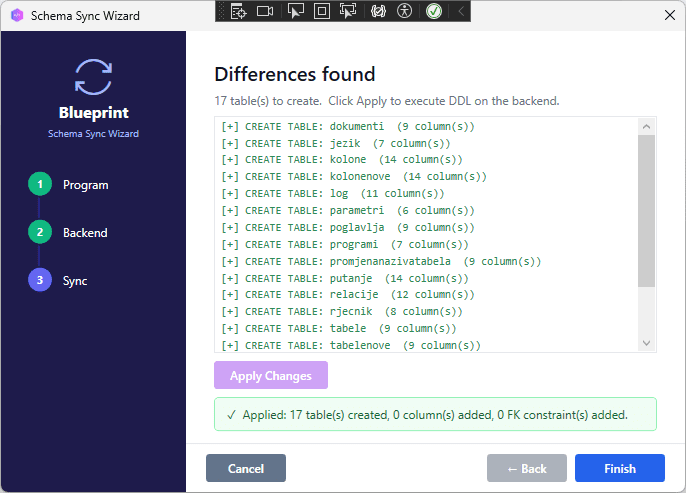This screenshot has height=493, width=686.
Task: Open the Live Visual Tree icon in debug toolbar
Action: click(238, 11)
